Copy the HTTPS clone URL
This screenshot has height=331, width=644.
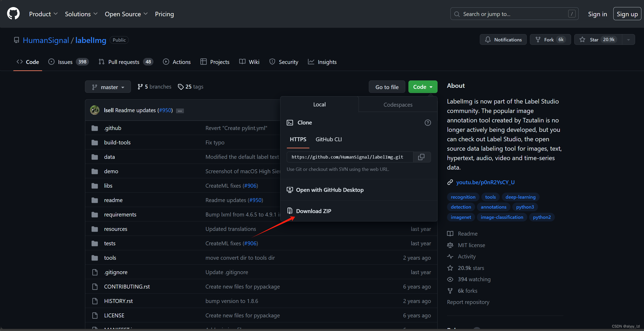(421, 157)
